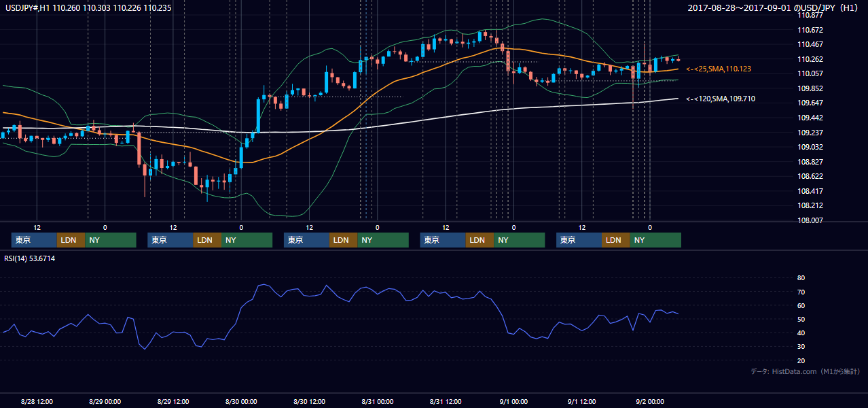Click price axis value 110.877
868x408 pixels.
[x=811, y=15]
